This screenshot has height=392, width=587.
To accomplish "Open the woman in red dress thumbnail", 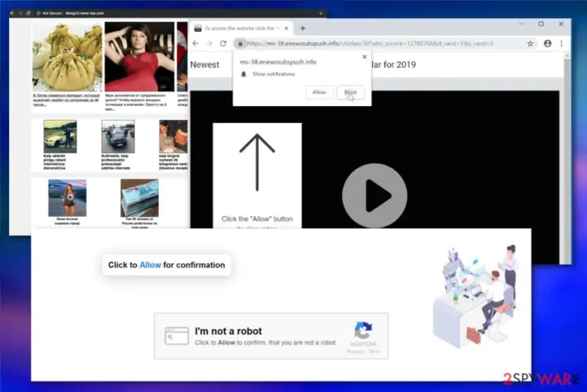I will click(139, 57).
